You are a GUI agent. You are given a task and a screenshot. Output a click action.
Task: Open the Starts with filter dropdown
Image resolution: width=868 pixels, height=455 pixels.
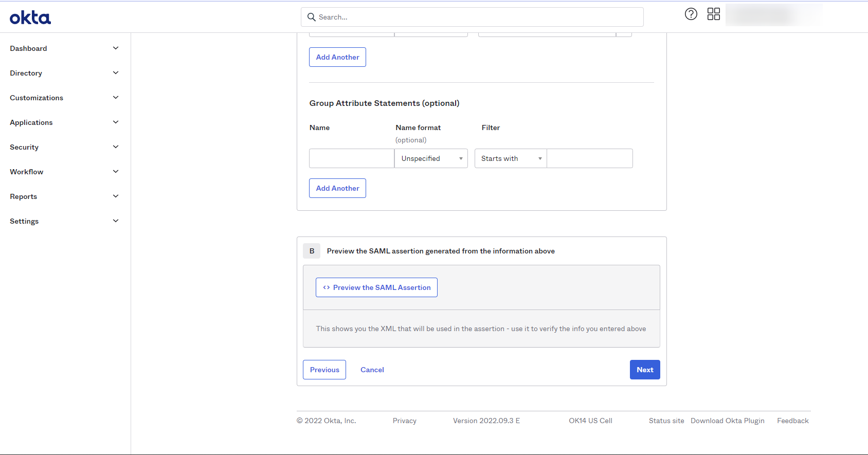511,158
